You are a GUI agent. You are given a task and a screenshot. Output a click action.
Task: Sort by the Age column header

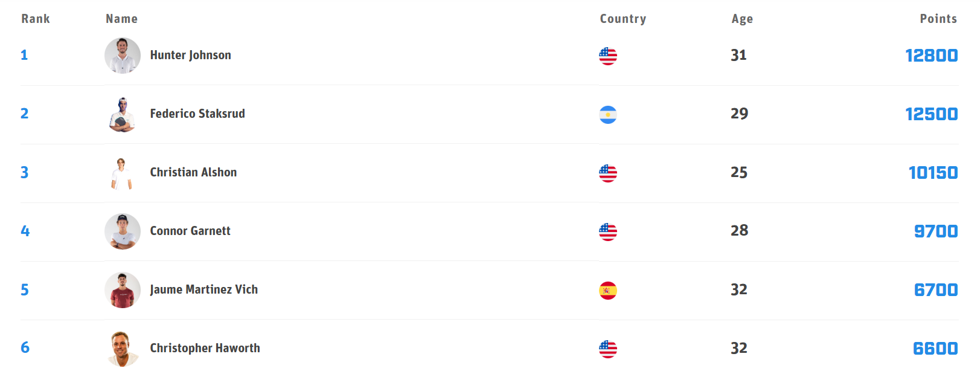click(x=742, y=19)
